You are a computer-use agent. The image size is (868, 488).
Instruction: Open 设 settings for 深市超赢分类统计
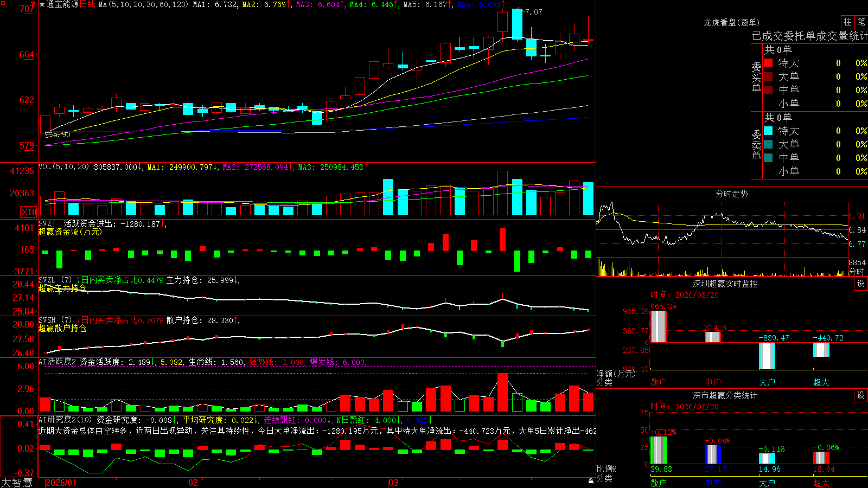point(861,395)
